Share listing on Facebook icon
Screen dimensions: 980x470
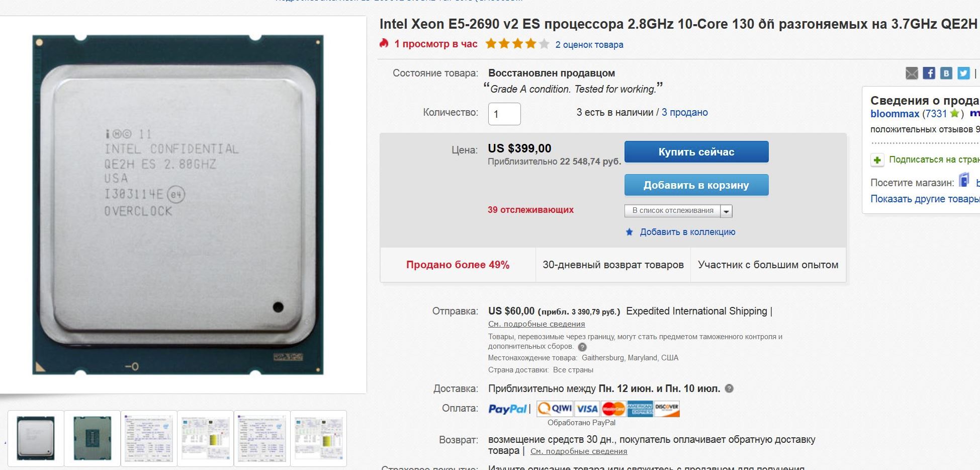coord(929,73)
